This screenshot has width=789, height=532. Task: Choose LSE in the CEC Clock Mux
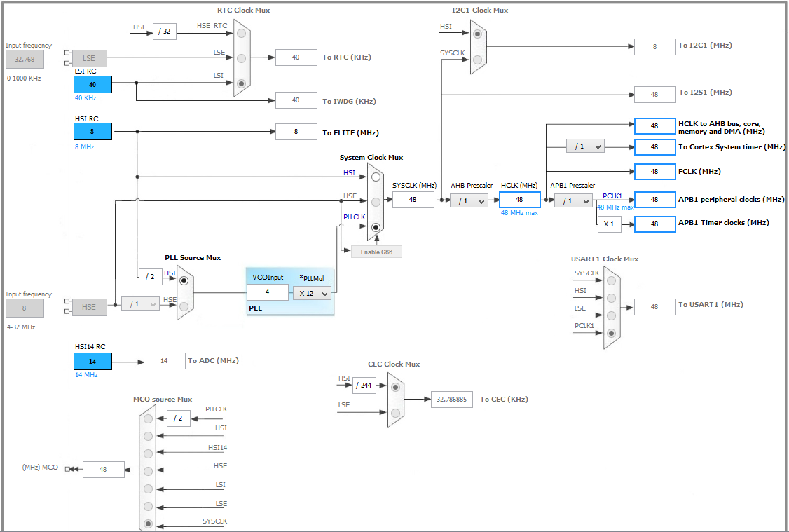pos(395,414)
